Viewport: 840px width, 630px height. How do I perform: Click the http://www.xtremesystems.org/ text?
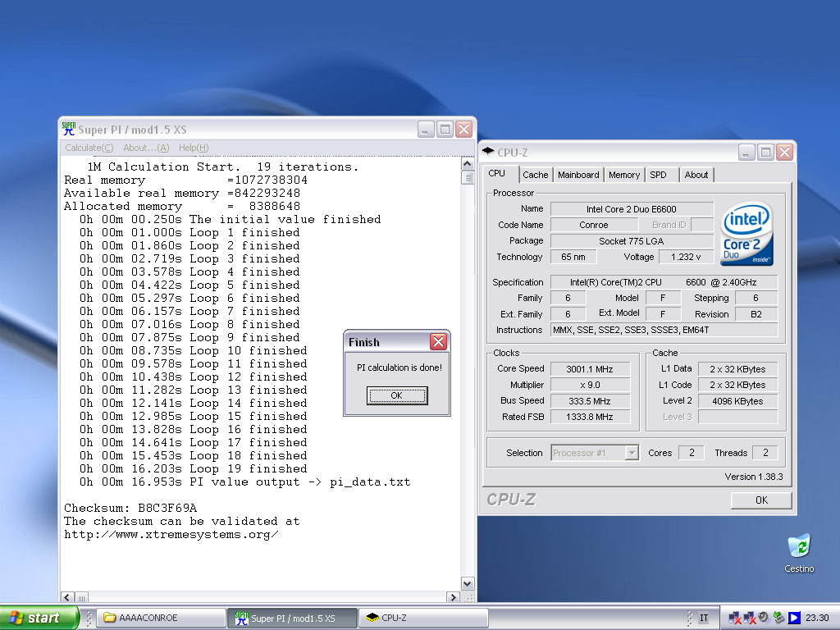(x=171, y=535)
